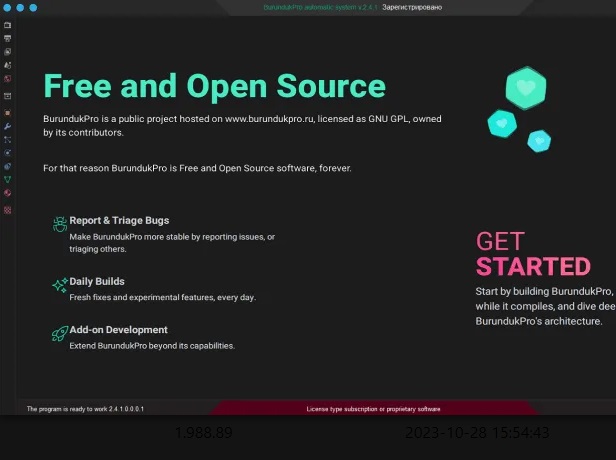Click the medium teal heart hexagon

pyautogui.click(x=500, y=123)
